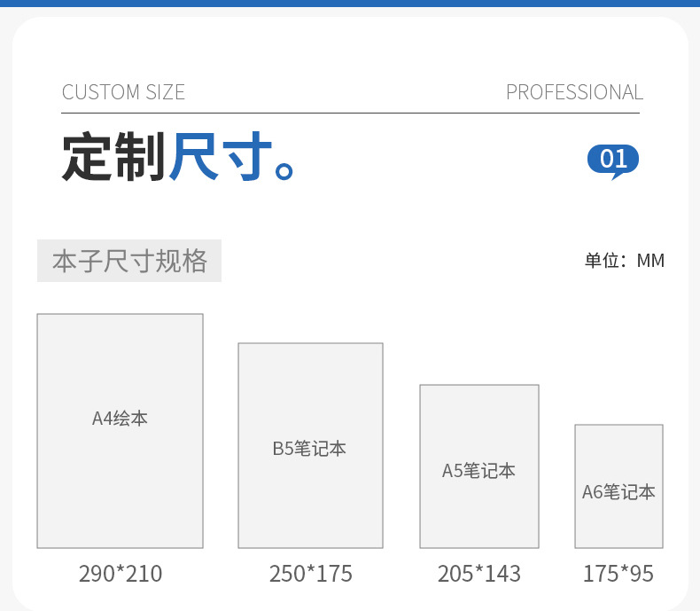700x611 pixels.
Task: Click the 定制尺寸 title
Action: click(178, 156)
